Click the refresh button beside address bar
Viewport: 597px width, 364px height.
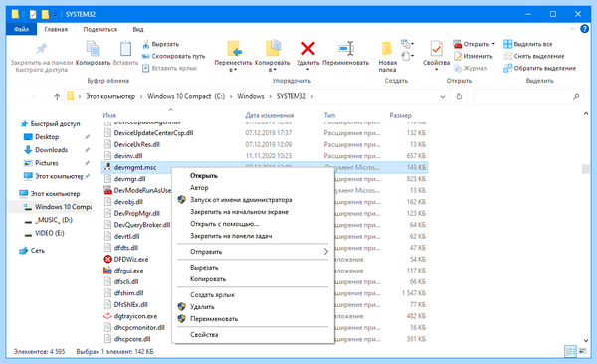click(459, 97)
